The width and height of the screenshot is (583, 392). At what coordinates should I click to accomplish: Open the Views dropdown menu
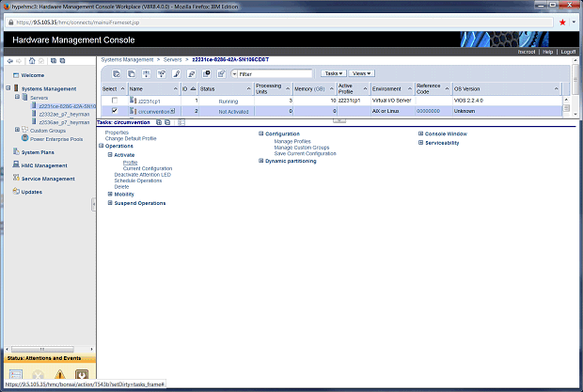pos(361,73)
